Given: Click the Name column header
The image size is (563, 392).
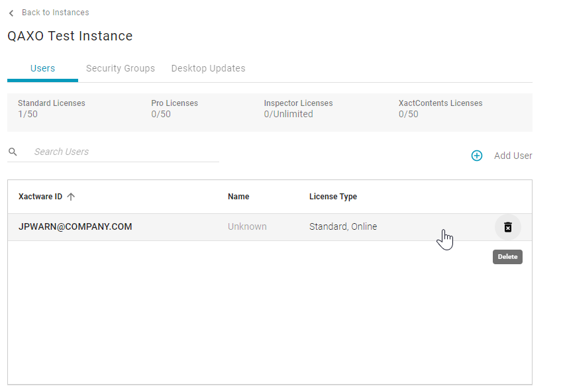Looking at the screenshot, I should (238, 197).
